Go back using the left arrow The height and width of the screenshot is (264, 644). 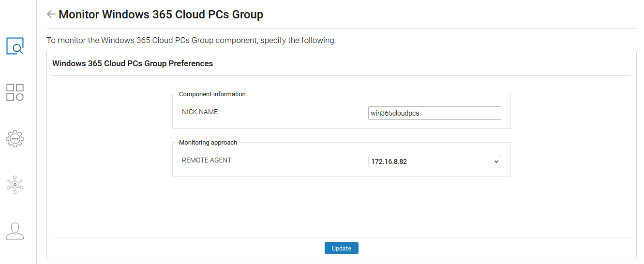pos(51,15)
